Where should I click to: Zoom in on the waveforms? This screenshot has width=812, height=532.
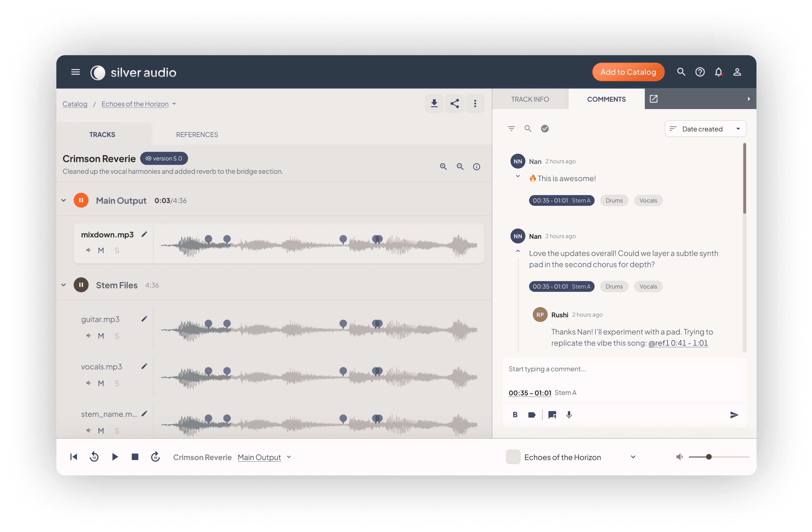(443, 167)
